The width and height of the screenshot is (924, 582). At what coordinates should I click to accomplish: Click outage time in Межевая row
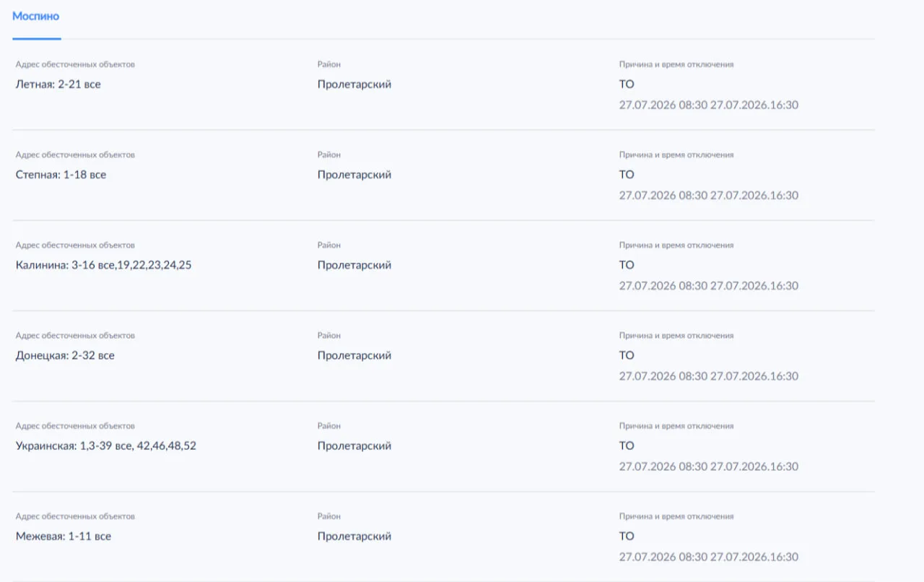tap(709, 557)
